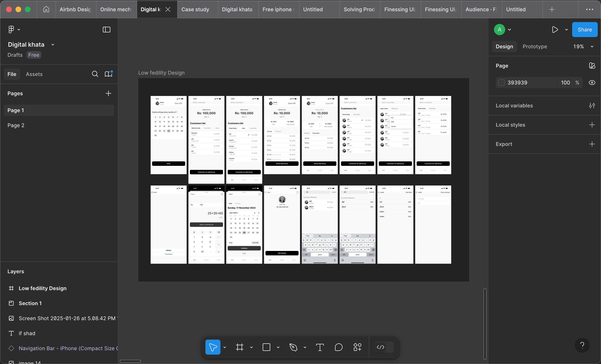Toggle the sidebar panel layout icon
The image size is (601, 364).
coord(106,30)
